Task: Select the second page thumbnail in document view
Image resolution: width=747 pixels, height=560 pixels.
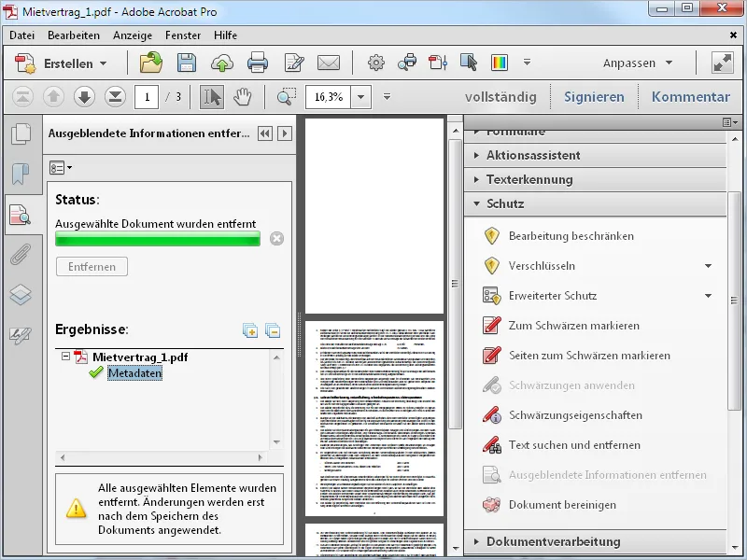Action: click(x=374, y=418)
